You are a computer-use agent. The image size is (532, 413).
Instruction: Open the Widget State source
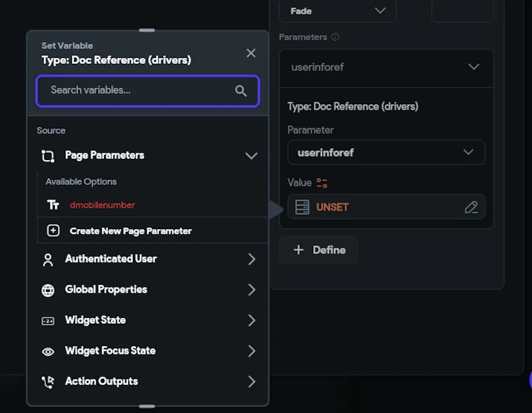point(147,320)
